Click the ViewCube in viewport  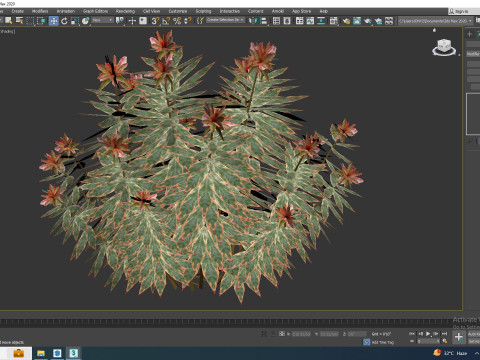point(444,47)
